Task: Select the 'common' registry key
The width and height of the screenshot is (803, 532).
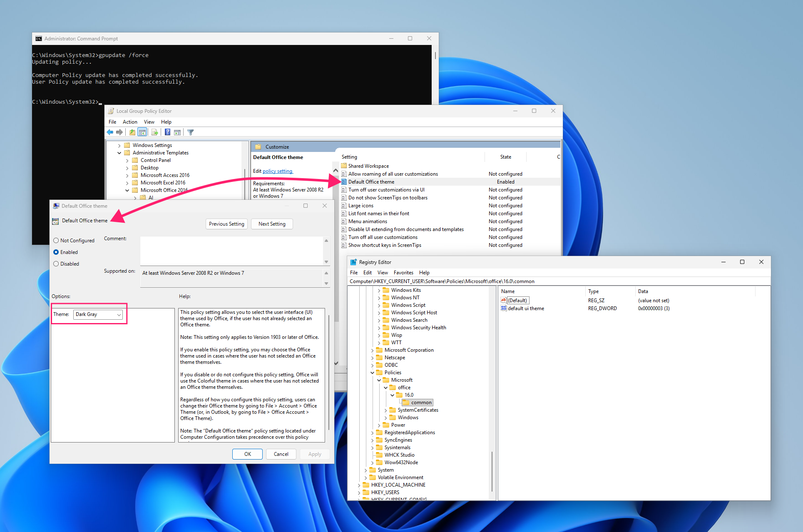Action: pos(421,403)
